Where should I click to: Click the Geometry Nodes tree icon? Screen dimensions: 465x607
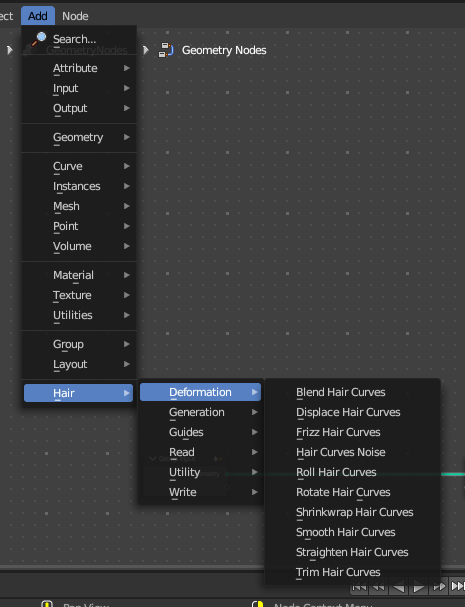(x=166, y=50)
